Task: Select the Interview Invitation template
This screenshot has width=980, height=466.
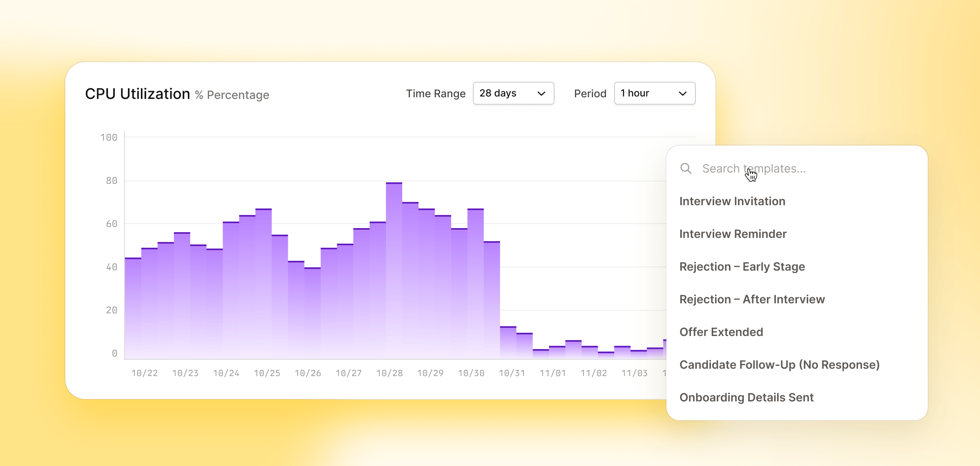Action: click(x=732, y=201)
